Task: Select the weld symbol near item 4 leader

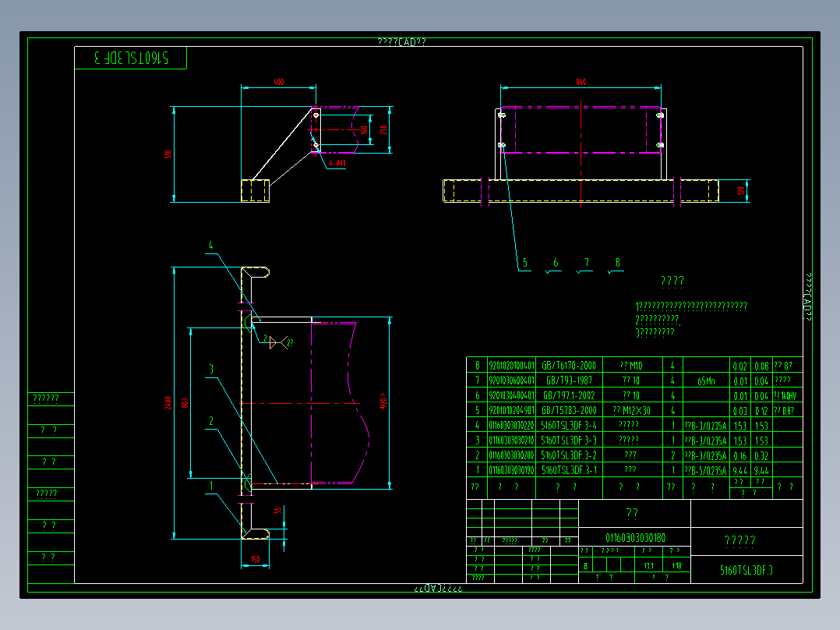Action: [x=279, y=342]
